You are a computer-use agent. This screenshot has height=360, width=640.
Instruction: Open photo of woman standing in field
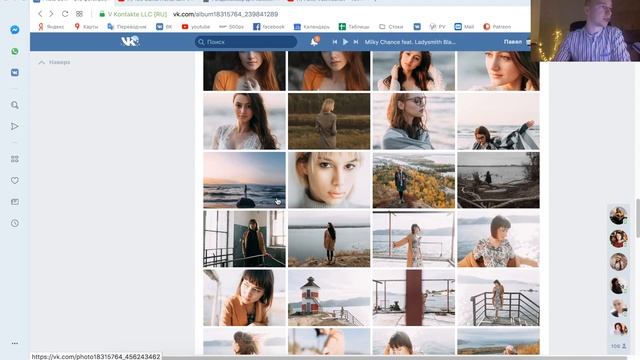329,121
